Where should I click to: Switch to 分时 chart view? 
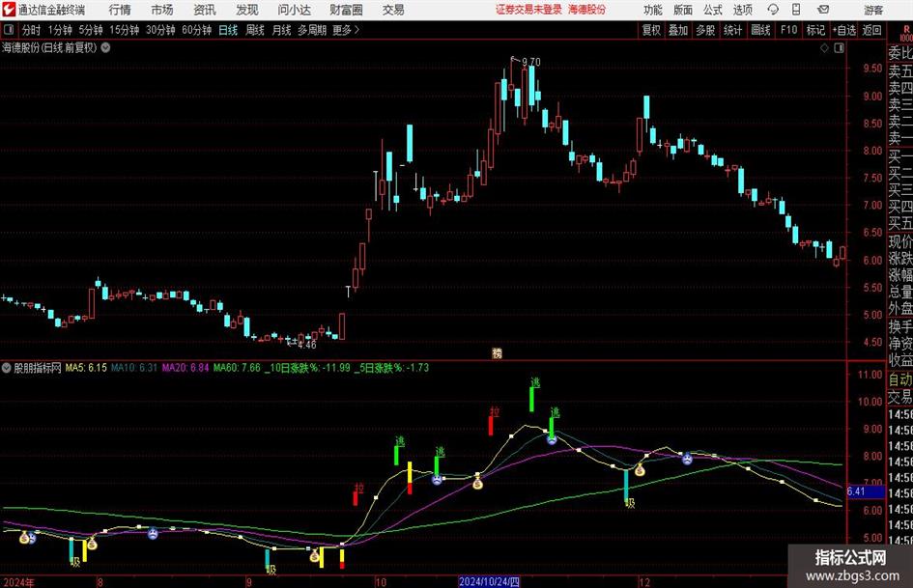[32, 30]
